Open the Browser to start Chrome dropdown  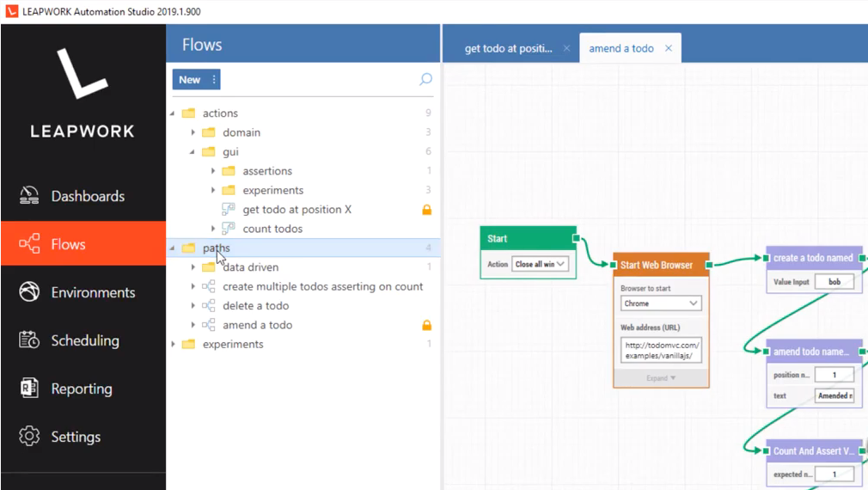pos(660,303)
